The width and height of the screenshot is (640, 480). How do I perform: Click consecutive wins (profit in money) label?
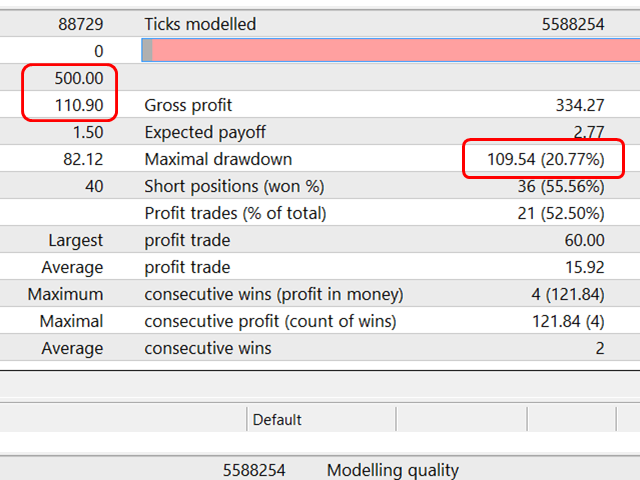274,294
